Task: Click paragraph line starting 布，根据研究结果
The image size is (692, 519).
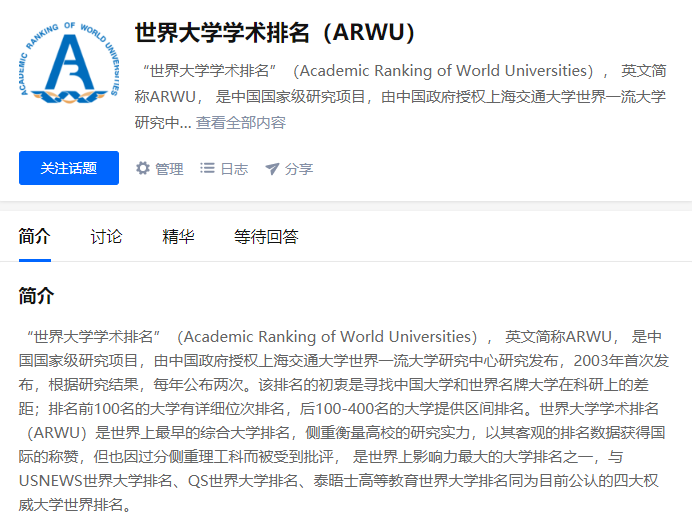Action: 334,385
